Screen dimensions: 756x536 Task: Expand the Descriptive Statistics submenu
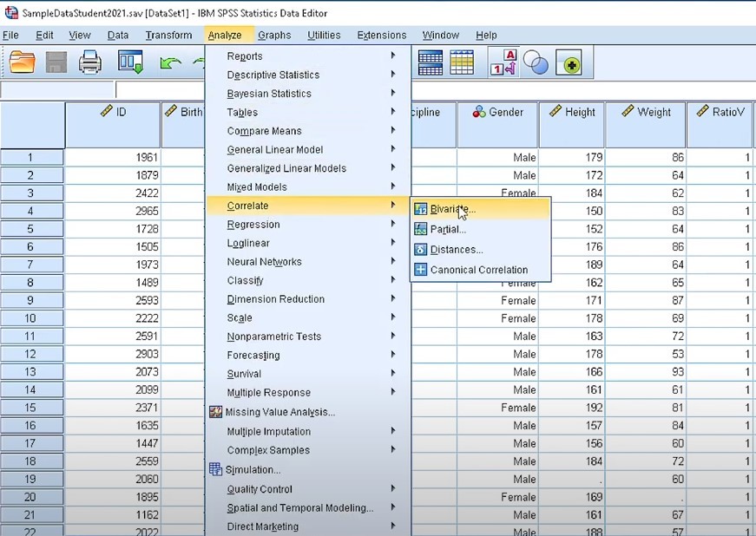(x=309, y=75)
